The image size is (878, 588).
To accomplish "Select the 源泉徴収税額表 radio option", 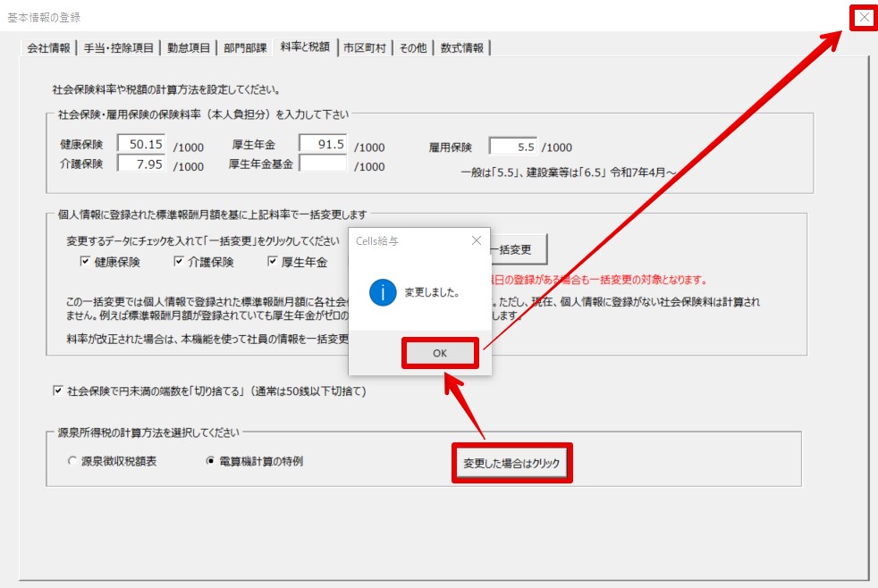I will pos(73,461).
